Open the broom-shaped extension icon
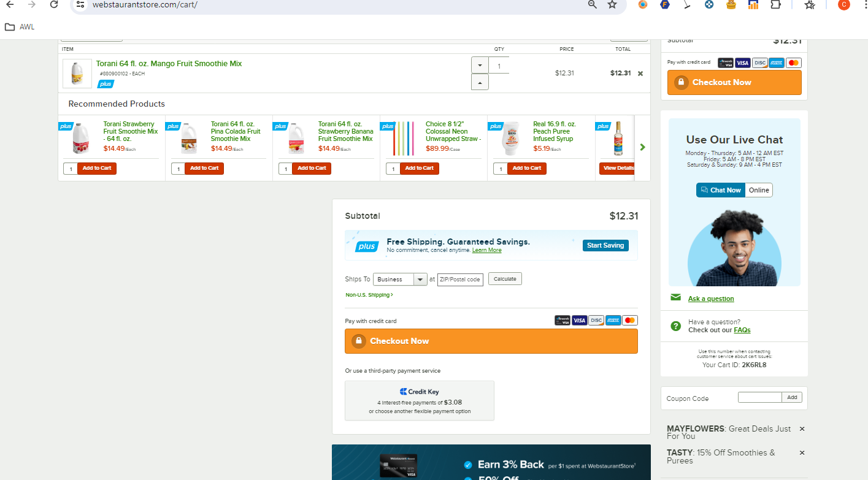 (687, 4)
